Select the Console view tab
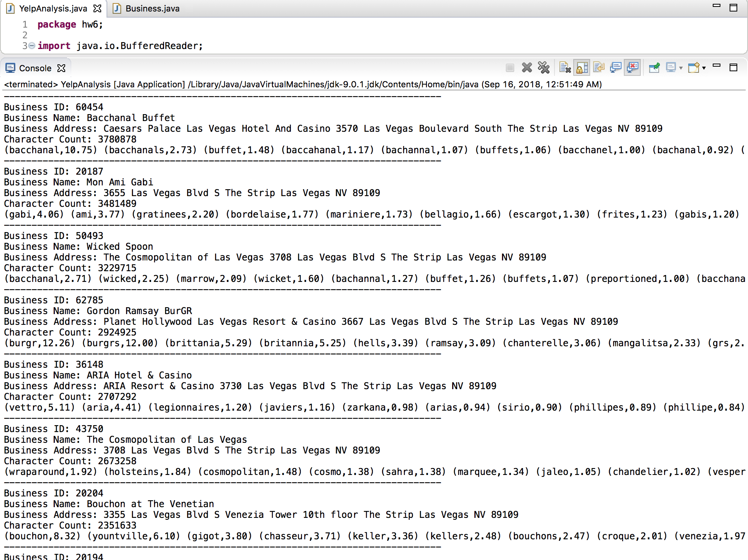Screen dimensions: 748x560 35,68
